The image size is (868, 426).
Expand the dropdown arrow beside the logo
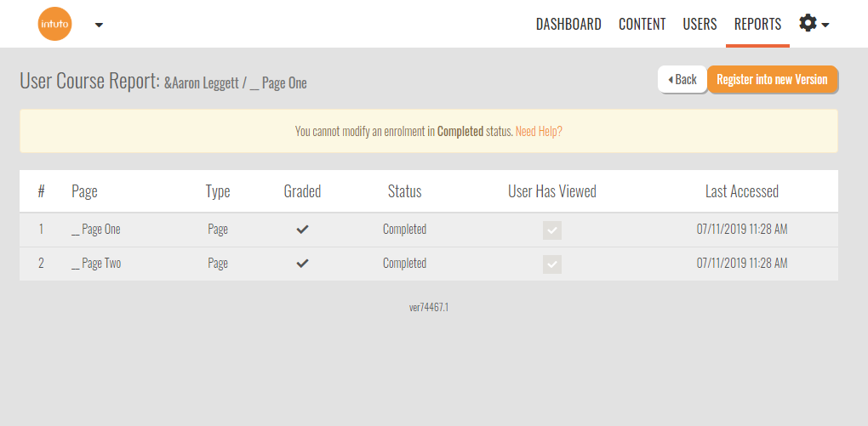(99, 25)
